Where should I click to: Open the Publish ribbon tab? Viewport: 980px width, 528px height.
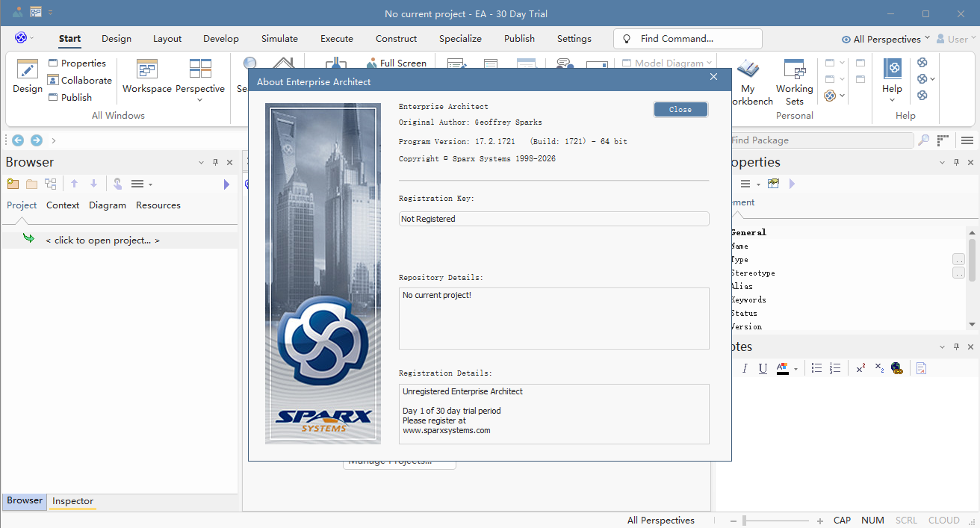click(519, 39)
